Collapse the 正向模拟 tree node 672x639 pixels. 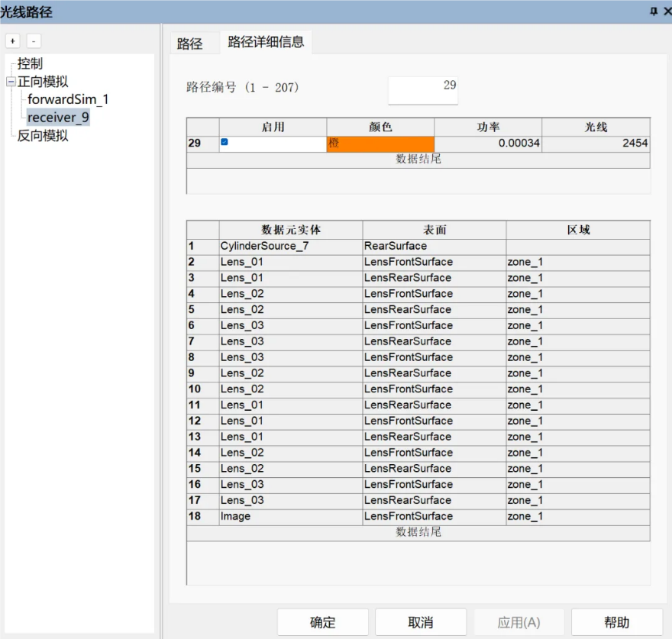pyautogui.click(x=11, y=82)
